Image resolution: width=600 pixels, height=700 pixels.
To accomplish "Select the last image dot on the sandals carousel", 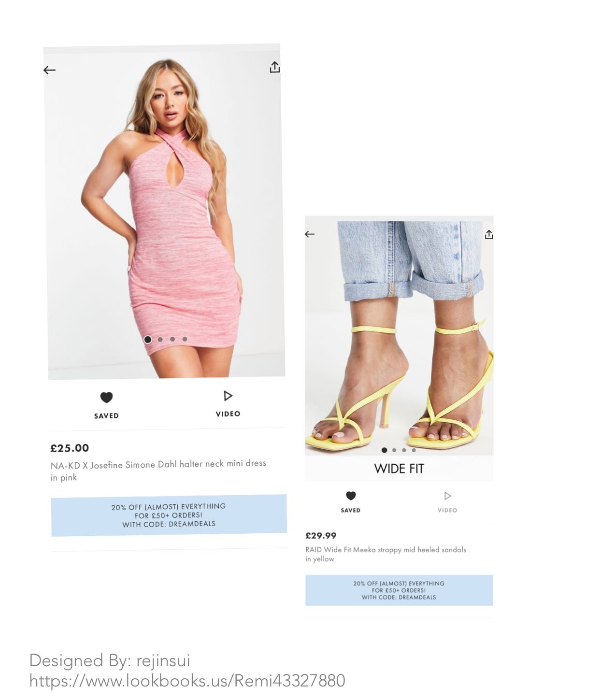I will (414, 450).
